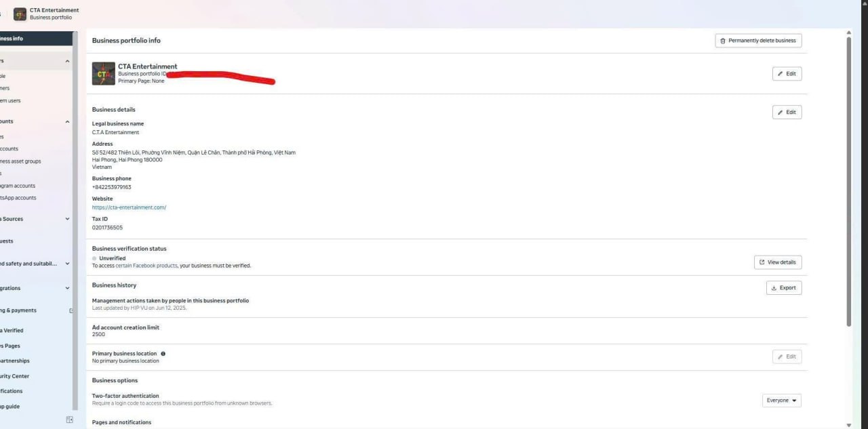Viewport: 868px width, 429px height.
Task: Click 'Last updated by HIP VU' text
Action: coord(139,308)
